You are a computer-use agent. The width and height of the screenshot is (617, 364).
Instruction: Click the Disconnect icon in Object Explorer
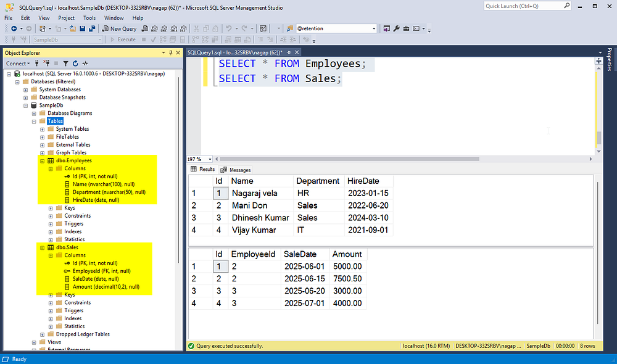click(x=46, y=63)
